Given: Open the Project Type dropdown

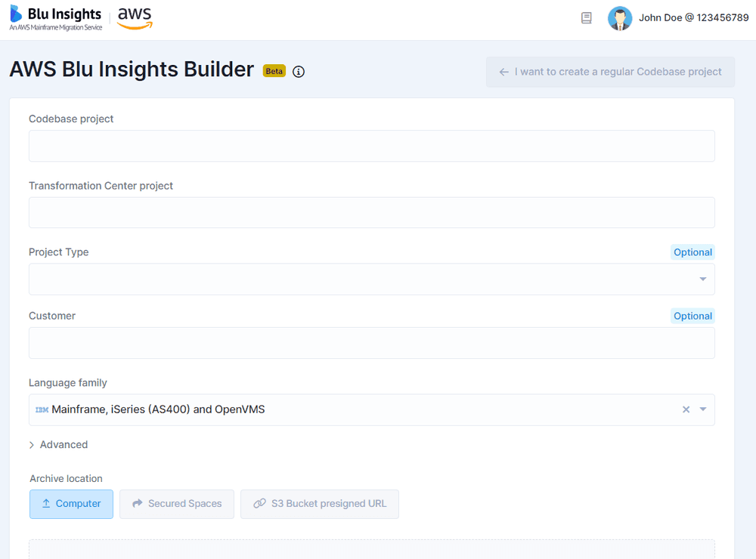Looking at the screenshot, I should point(372,279).
